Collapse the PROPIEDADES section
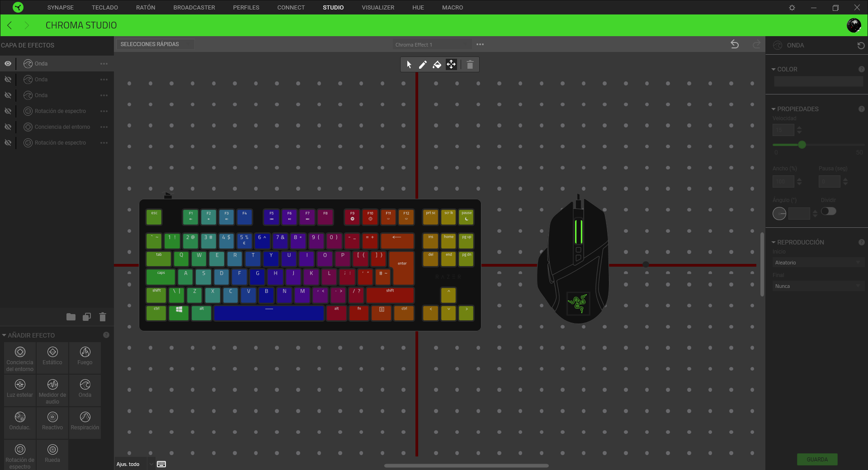Image resolution: width=868 pixels, height=470 pixels. (x=774, y=109)
